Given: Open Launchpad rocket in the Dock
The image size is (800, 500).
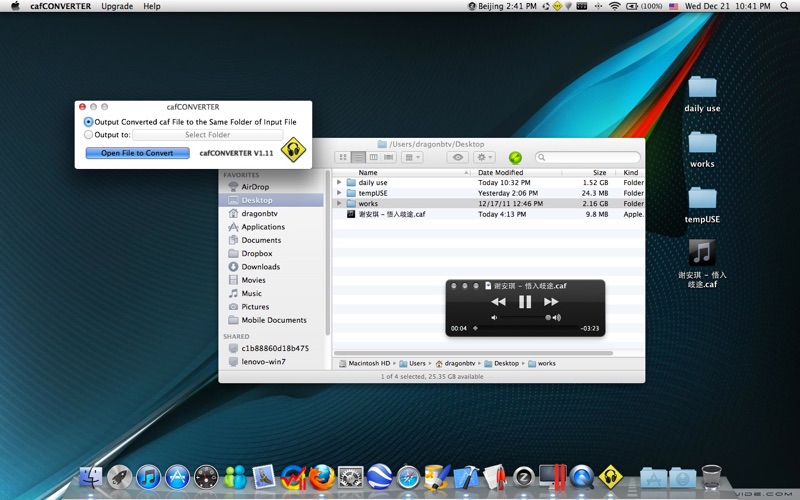Looking at the screenshot, I should 120,478.
